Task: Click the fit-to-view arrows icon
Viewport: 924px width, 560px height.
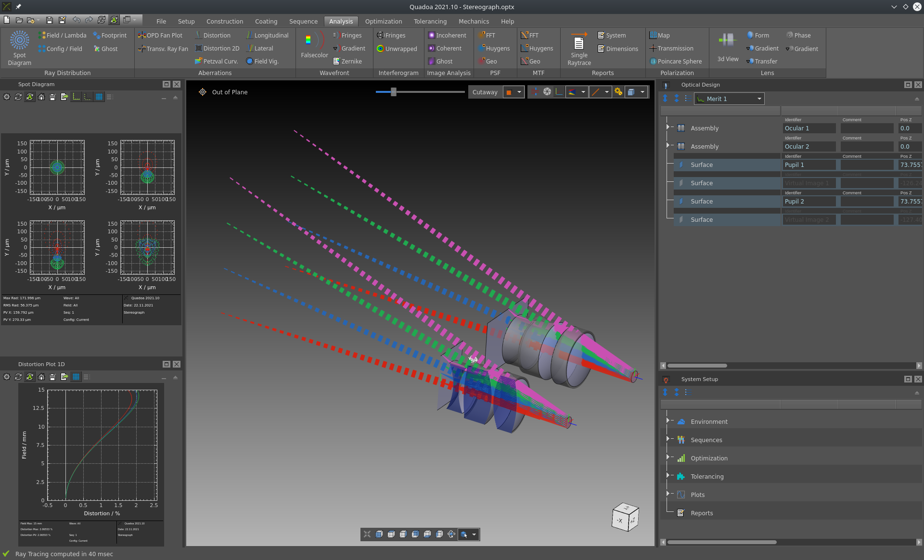Action: point(367,534)
